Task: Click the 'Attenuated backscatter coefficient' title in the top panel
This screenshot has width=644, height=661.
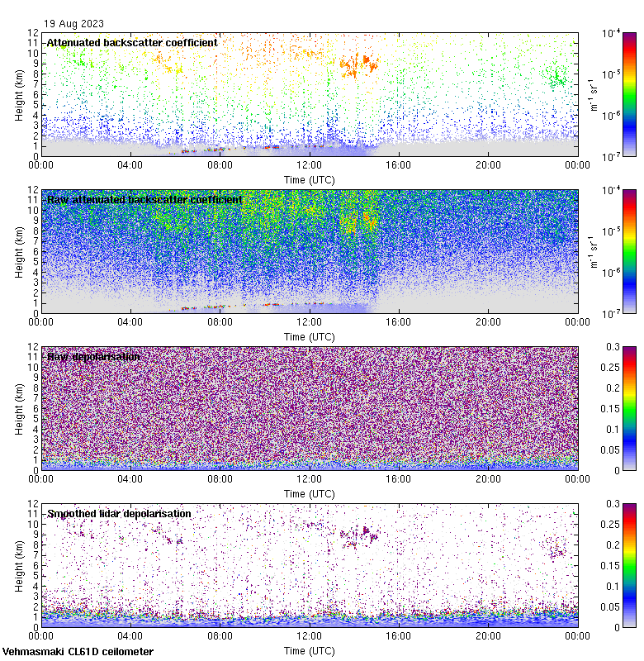Action: [132, 42]
